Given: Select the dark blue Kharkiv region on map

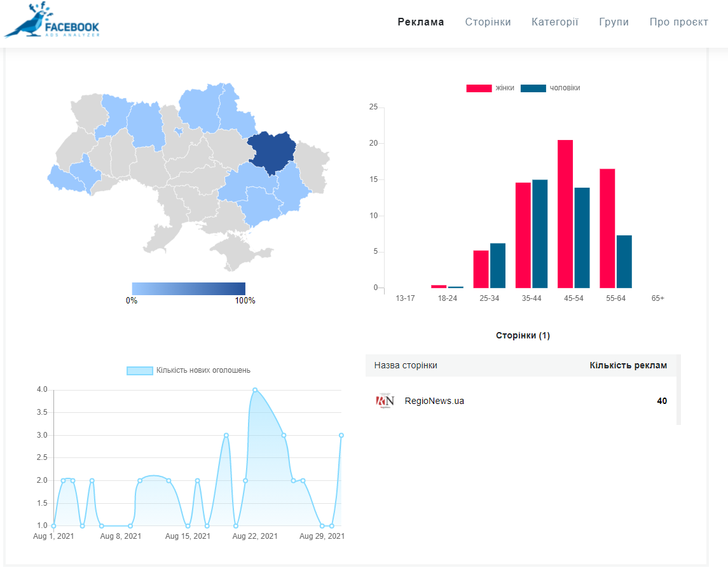Looking at the screenshot, I should 271,151.
